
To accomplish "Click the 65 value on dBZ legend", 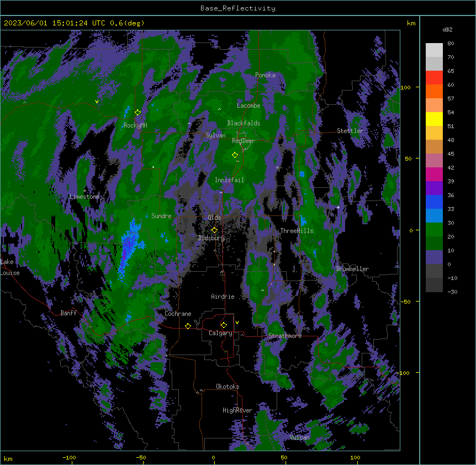I will pyautogui.click(x=451, y=71).
